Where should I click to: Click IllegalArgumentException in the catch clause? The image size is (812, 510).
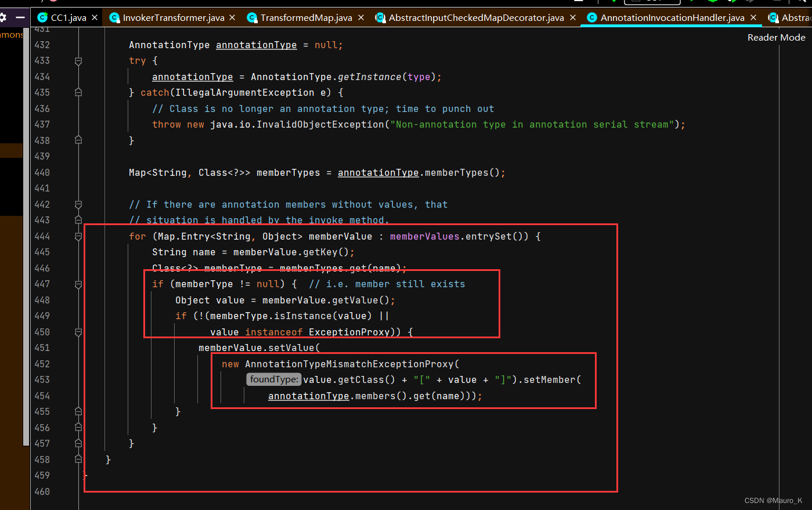click(x=244, y=93)
